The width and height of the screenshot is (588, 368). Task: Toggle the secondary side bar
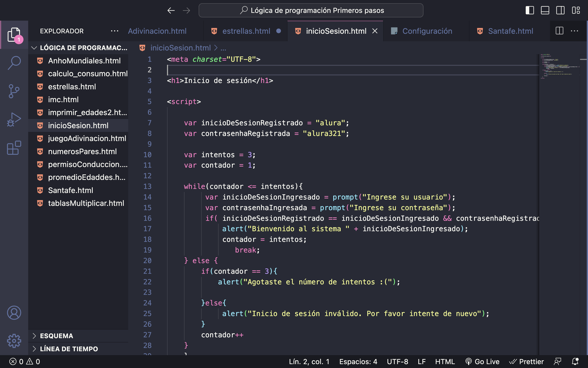coord(560,10)
